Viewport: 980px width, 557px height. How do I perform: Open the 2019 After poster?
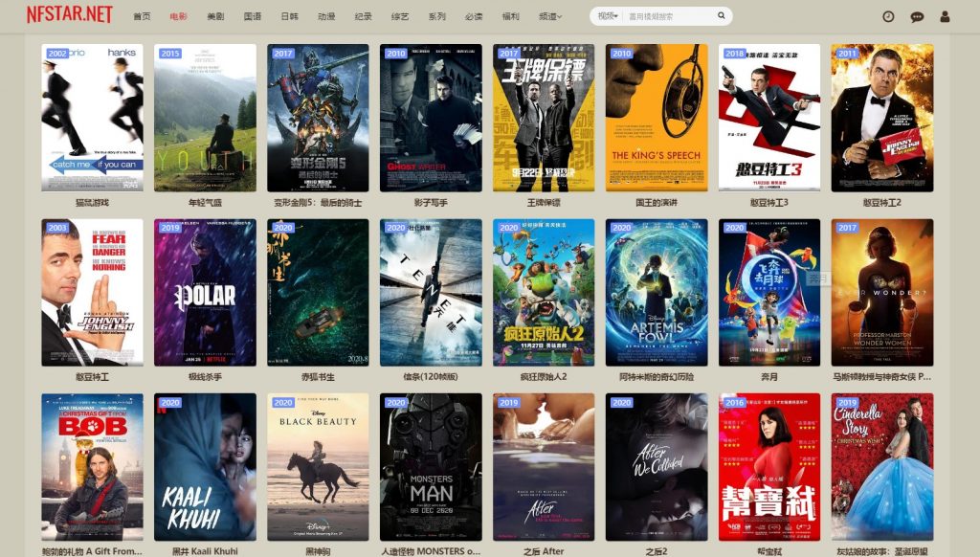point(544,467)
